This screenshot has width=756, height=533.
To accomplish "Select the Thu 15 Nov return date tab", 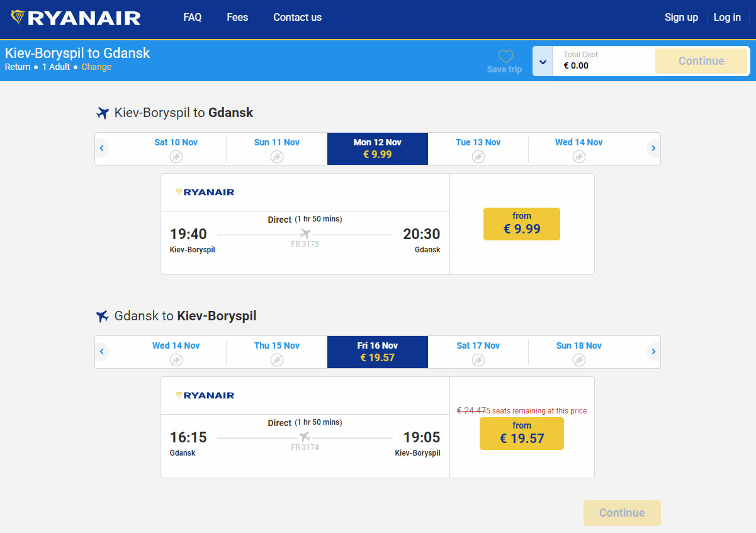I will coord(277,352).
